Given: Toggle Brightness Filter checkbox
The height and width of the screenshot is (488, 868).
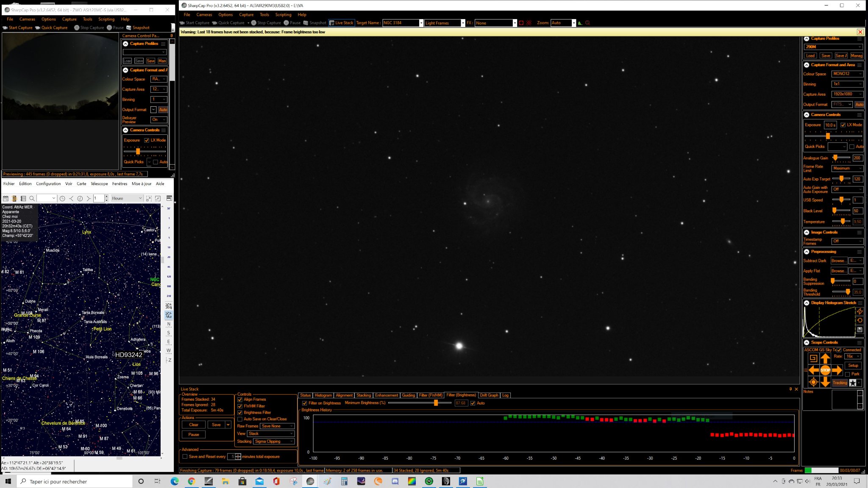Looking at the screenshot, I should (x=240, y=413).
